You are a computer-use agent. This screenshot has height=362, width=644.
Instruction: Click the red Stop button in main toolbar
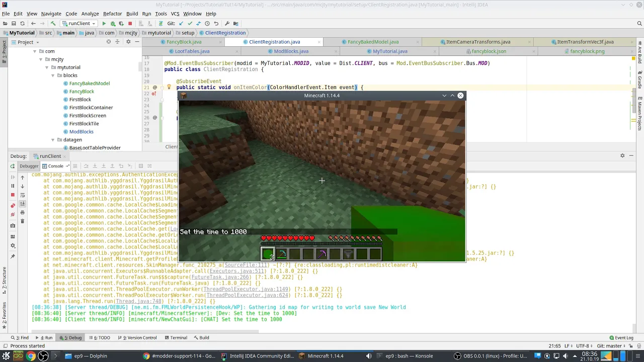tap(130, 24)
